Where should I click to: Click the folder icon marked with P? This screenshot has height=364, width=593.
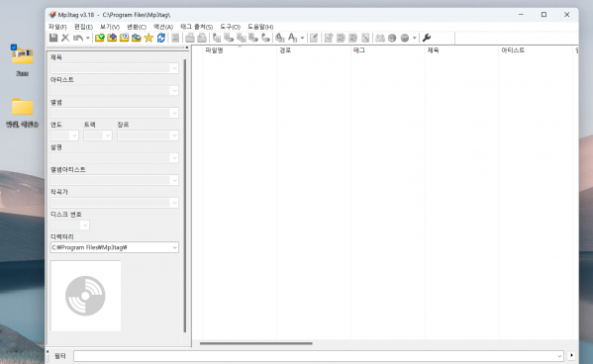click(x=124, y=38)
